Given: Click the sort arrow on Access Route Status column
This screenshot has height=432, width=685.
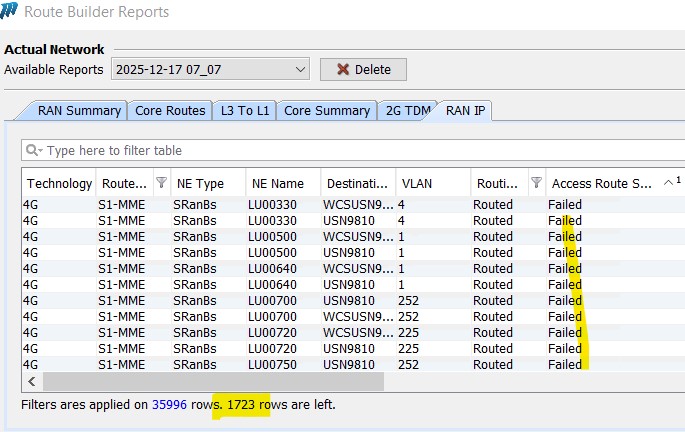Looking at the screenshot, I should [668, 183].
